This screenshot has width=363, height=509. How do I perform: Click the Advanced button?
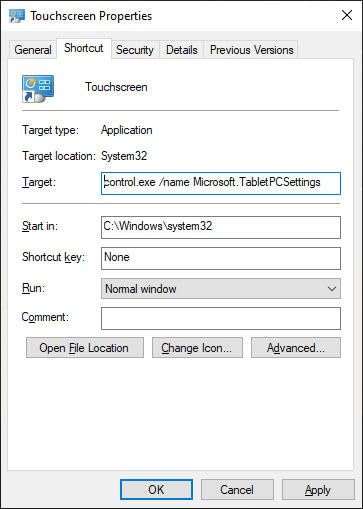tap(296, 348)
